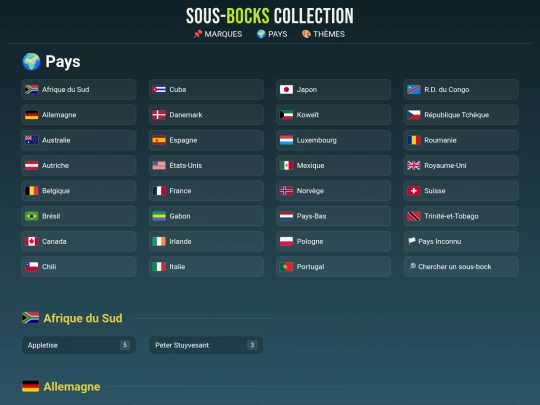Click the Belgium flag icon
Image resolution: width=540 pixels, height=405 pixels.
pos(31,191)
